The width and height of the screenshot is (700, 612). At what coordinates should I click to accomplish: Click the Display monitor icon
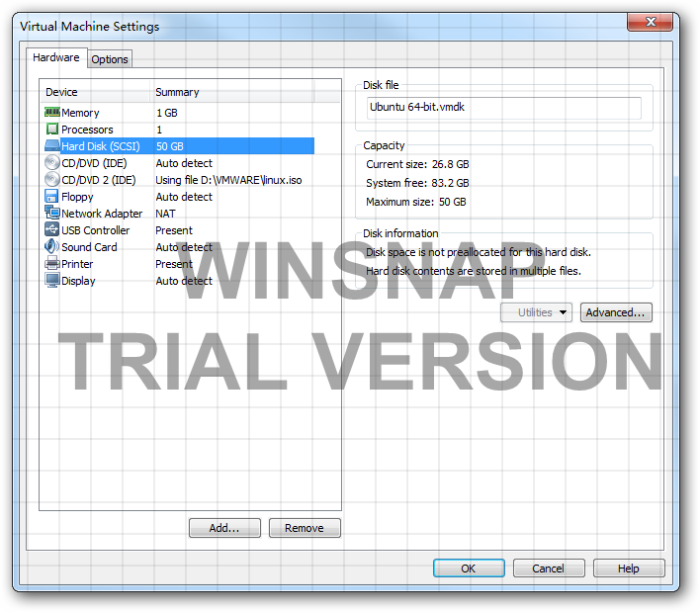tap(52, 281)
